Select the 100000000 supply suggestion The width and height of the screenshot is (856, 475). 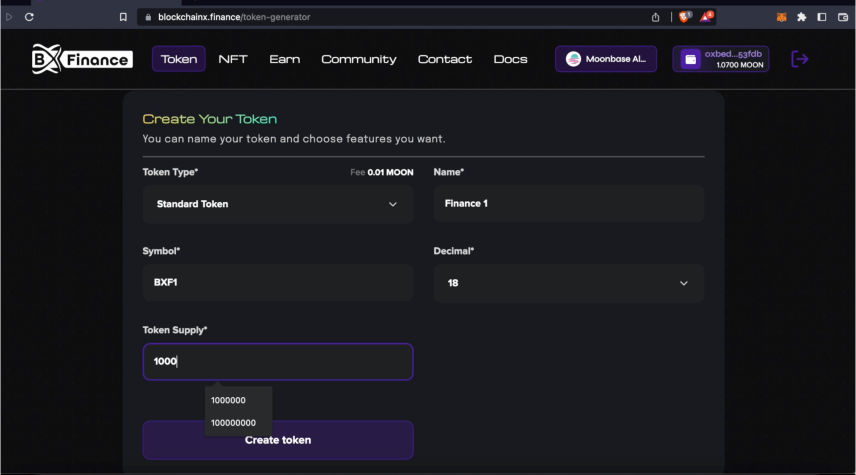234,422
